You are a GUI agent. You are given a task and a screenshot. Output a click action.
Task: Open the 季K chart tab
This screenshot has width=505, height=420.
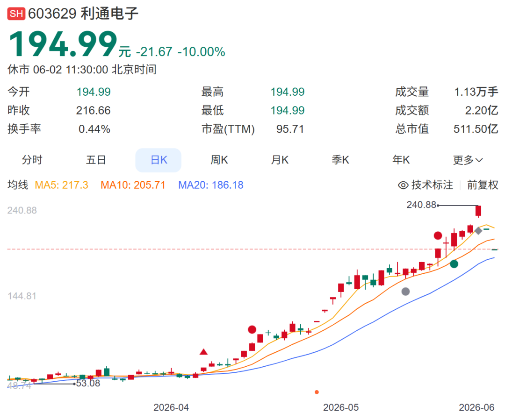tap(340, 160)
